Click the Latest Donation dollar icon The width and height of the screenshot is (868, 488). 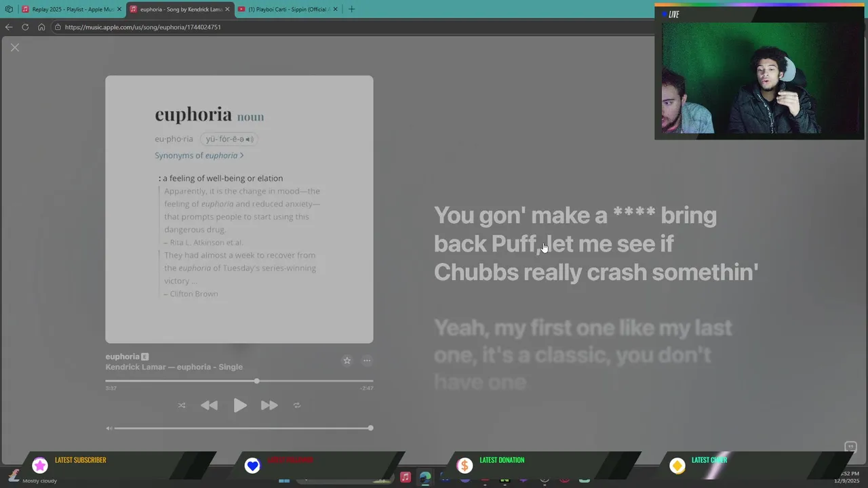pos(465,466)
